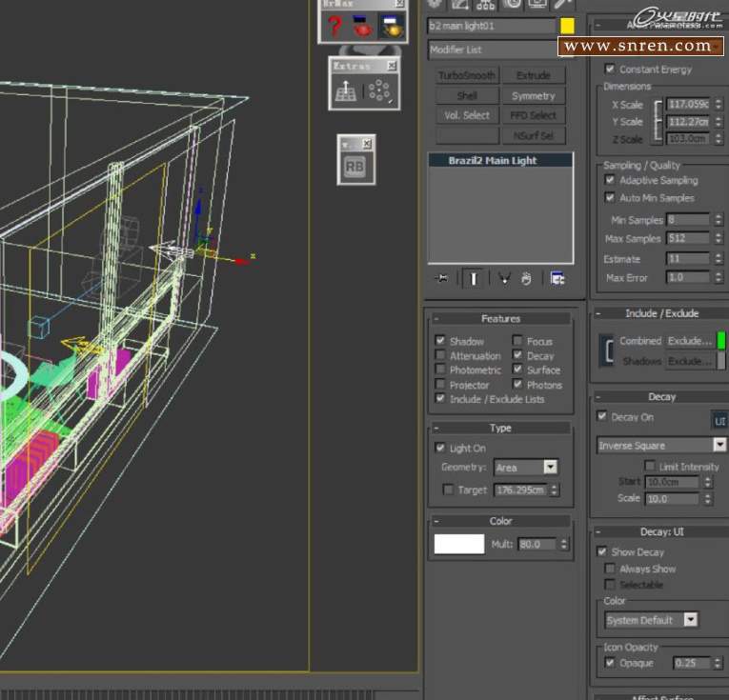Click the red teapot render icon
This screenshot has width=729, height=700.
[x=362, y=26]
